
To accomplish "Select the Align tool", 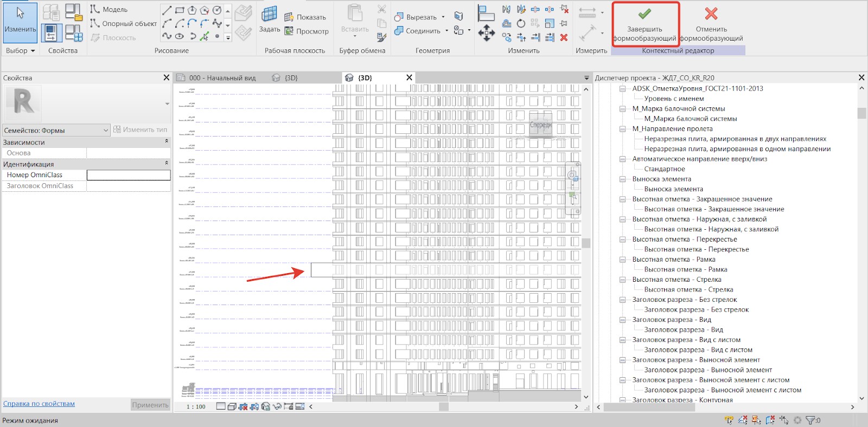I will (x=486, y=13).
